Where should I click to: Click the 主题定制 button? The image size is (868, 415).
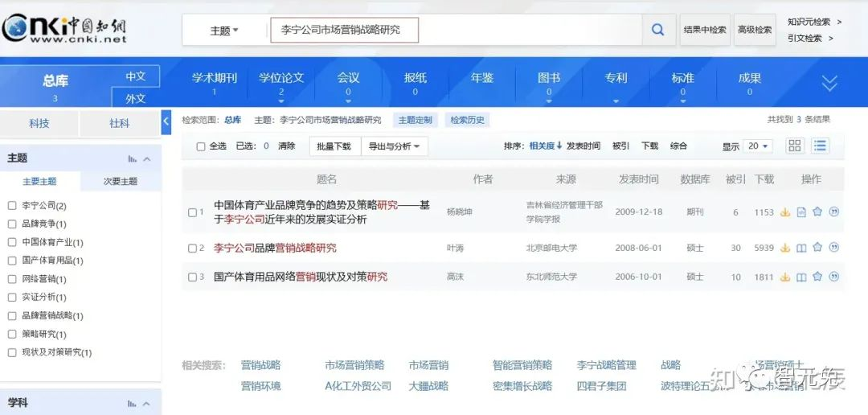click(x=416, y=120)
